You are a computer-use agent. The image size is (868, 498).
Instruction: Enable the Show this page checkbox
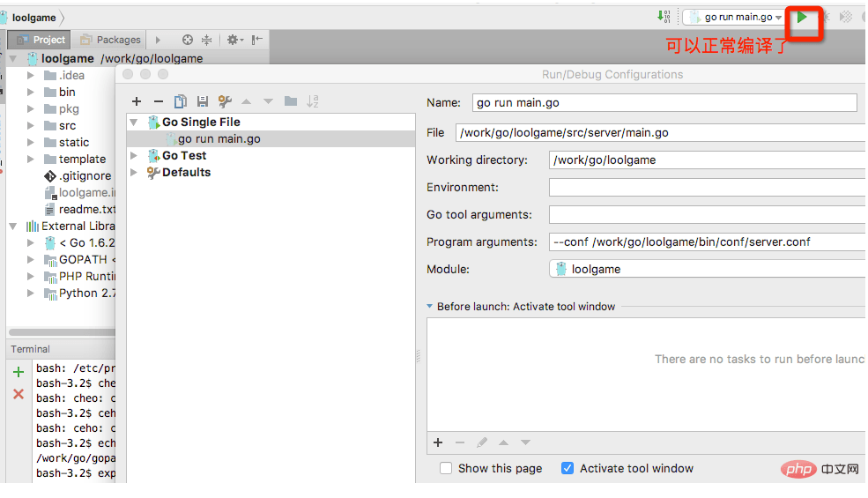[446, 469]
